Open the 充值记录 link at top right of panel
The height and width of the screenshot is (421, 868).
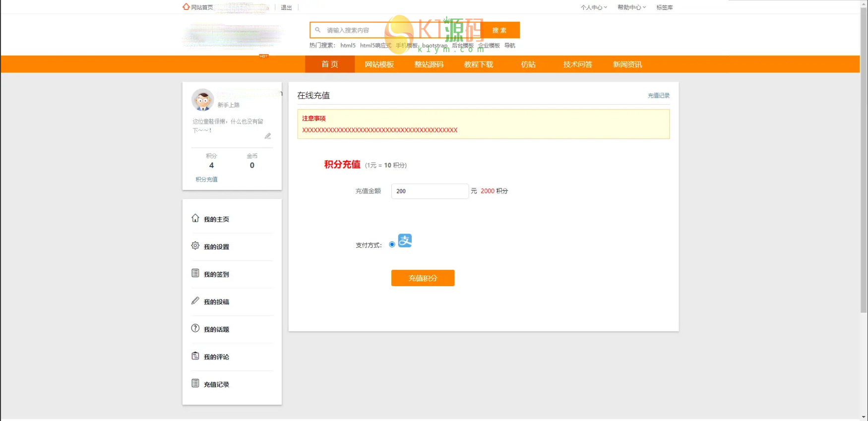(658, 96)
